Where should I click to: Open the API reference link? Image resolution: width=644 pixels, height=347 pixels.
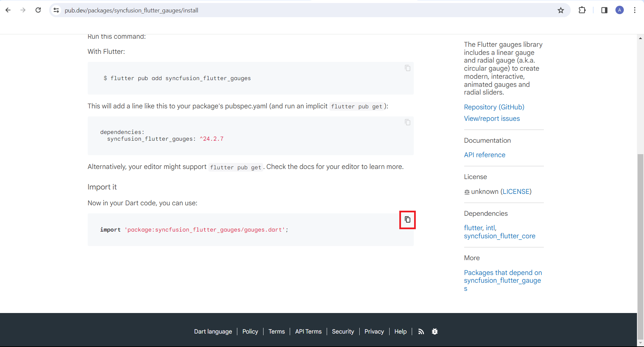coord(485,155)
